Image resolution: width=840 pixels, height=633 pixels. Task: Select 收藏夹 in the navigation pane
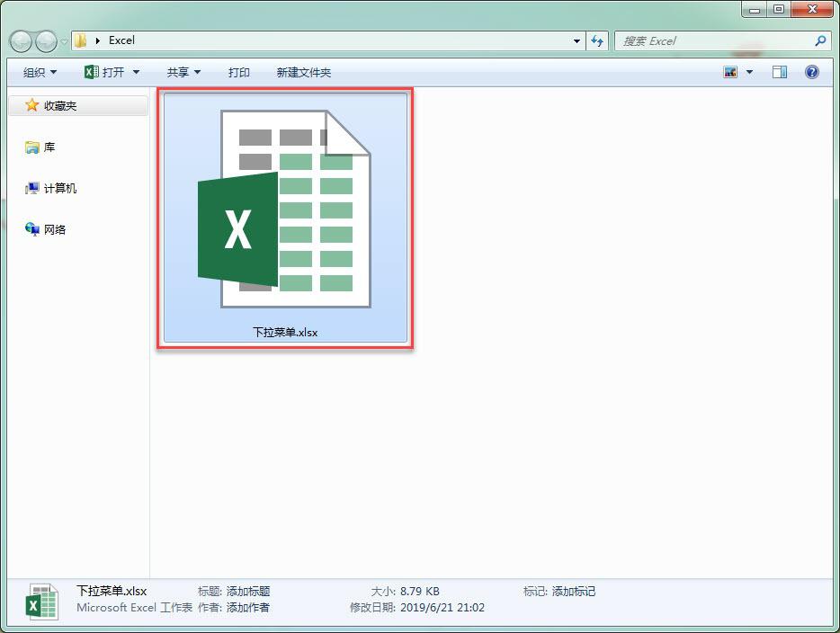tap(77, 105)
